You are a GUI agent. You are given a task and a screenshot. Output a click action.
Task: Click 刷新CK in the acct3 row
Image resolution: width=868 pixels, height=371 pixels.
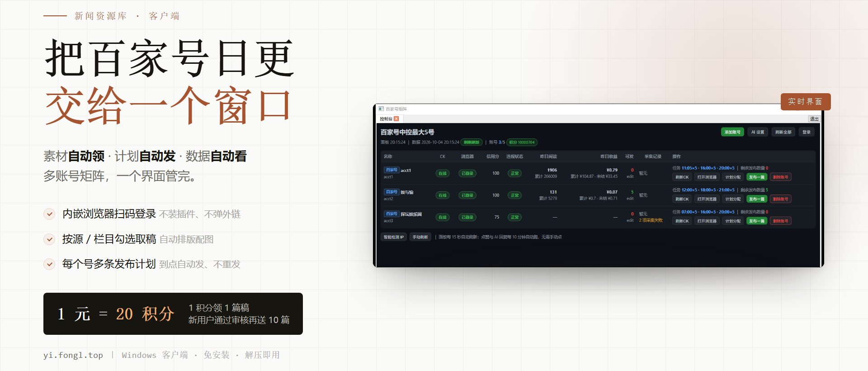point(682,221)
